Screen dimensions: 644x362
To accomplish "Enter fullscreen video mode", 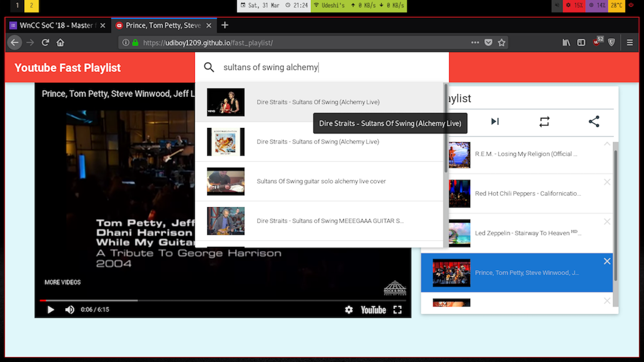I will point(398,310).
